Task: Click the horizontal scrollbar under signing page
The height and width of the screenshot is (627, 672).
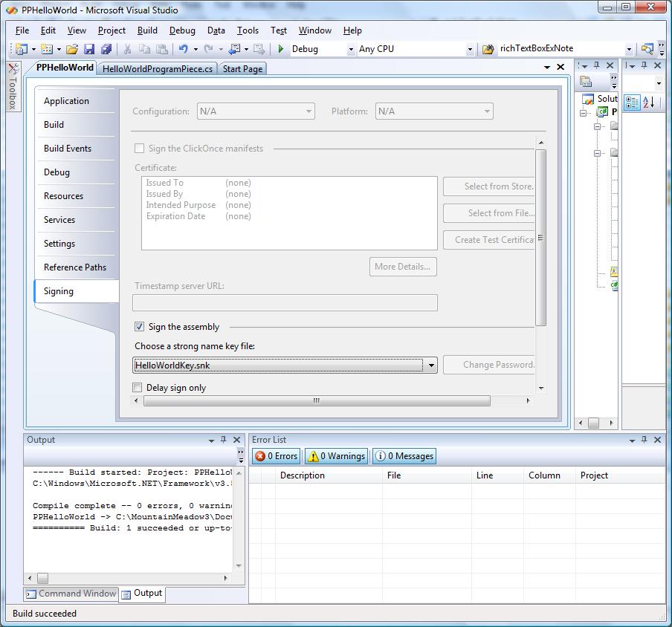Action: click(317, 401)
